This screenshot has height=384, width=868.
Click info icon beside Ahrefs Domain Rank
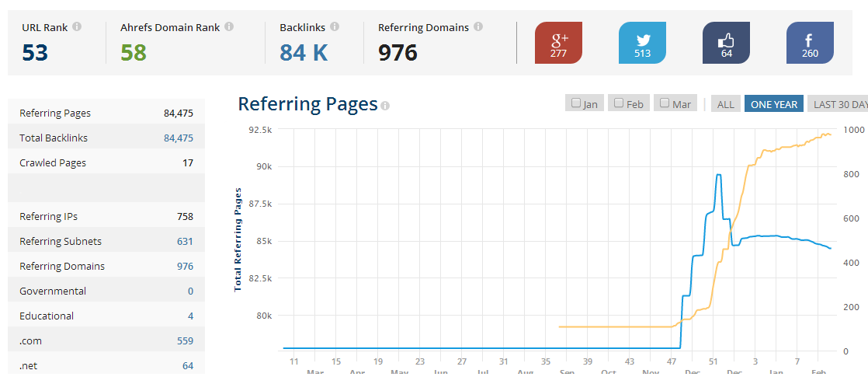(x=228, y=26)
